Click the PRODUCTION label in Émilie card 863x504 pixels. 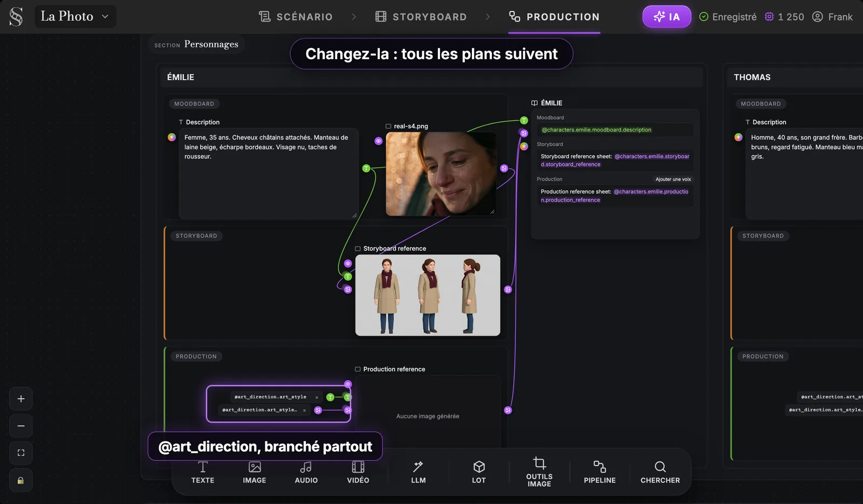pos(196,356)
